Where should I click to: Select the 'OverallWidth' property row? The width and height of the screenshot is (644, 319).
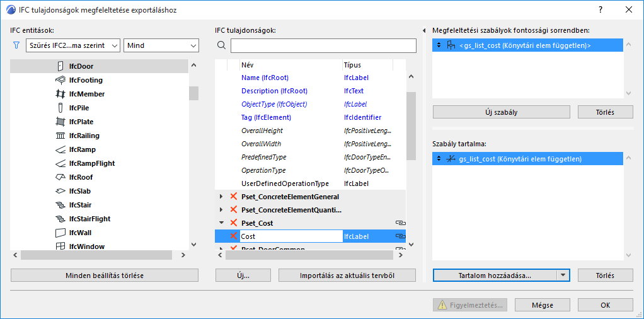pyautogui.click(x=310, y=144)
